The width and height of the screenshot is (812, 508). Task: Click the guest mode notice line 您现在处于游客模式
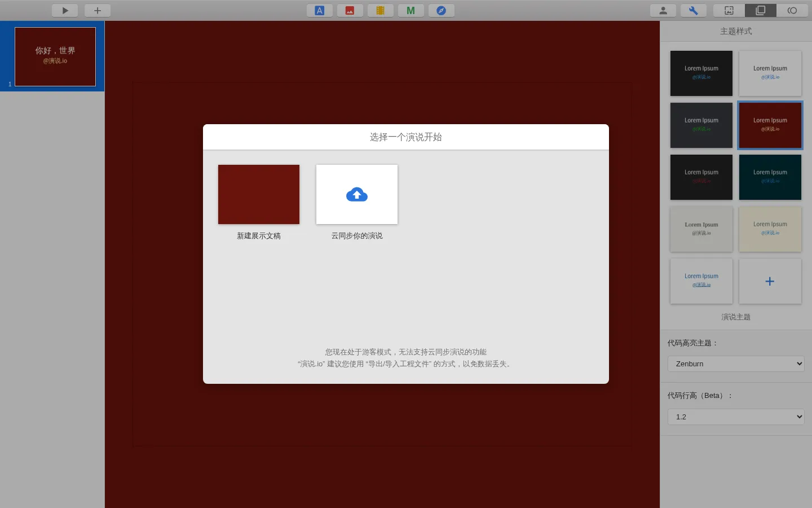click(406, 352)
